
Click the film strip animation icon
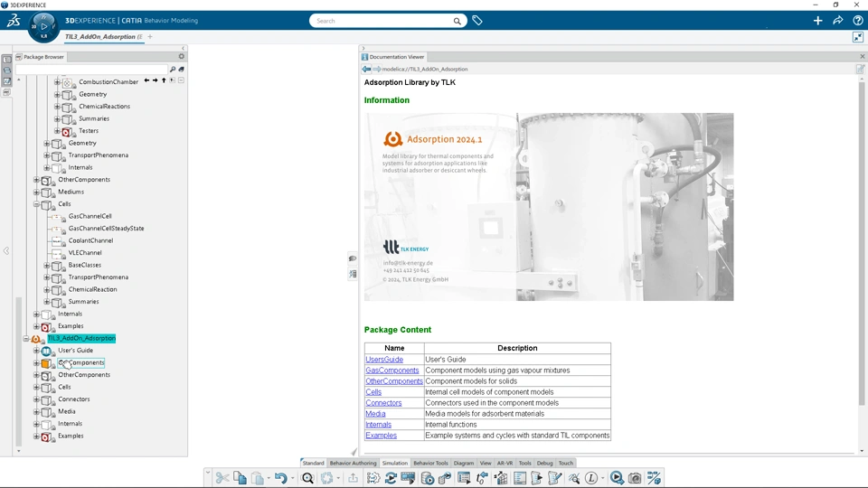pyautogui.click(x=408, y=478)
